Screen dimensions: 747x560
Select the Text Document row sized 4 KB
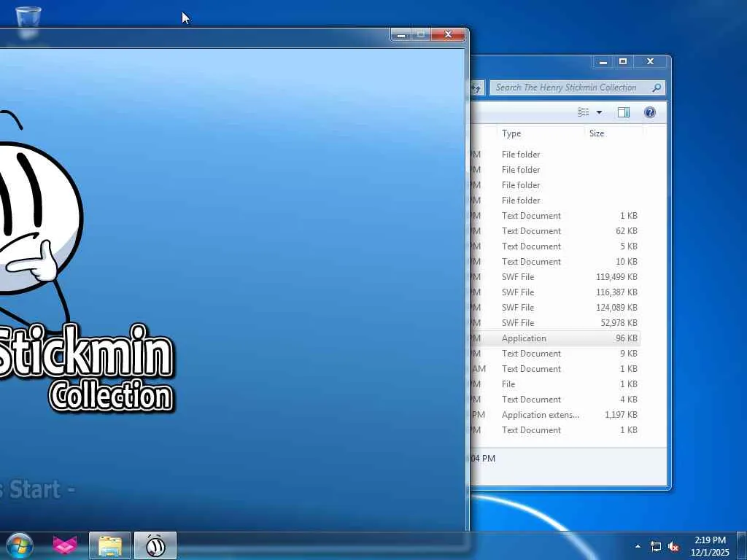pyautogui.click(x=555, y=399)
